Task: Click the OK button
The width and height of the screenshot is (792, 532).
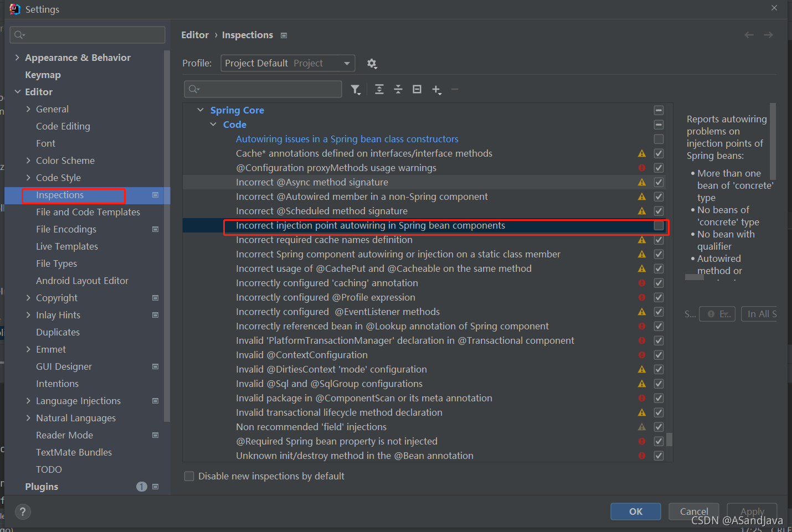Action: pyautogui.click(x=636, y=512)
